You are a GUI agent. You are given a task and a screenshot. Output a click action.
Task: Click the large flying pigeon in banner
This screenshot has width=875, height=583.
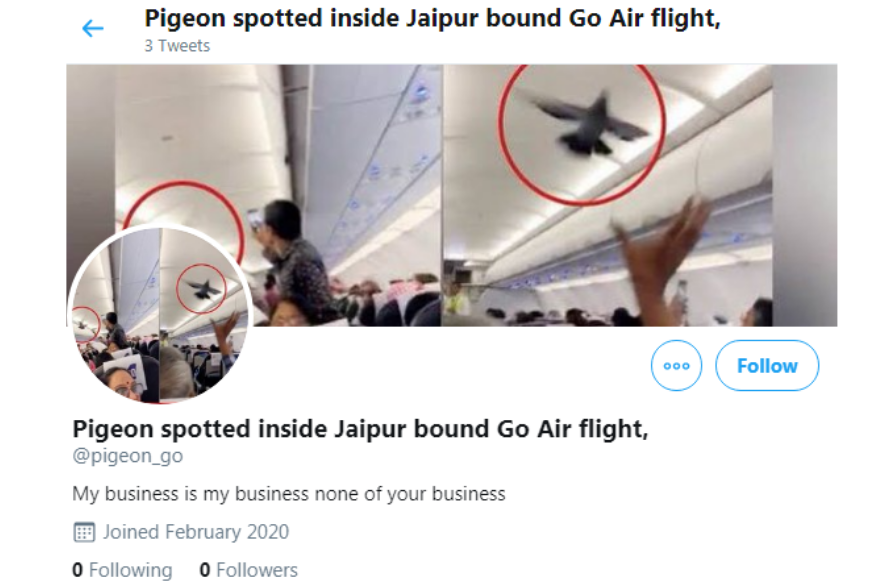592,122
